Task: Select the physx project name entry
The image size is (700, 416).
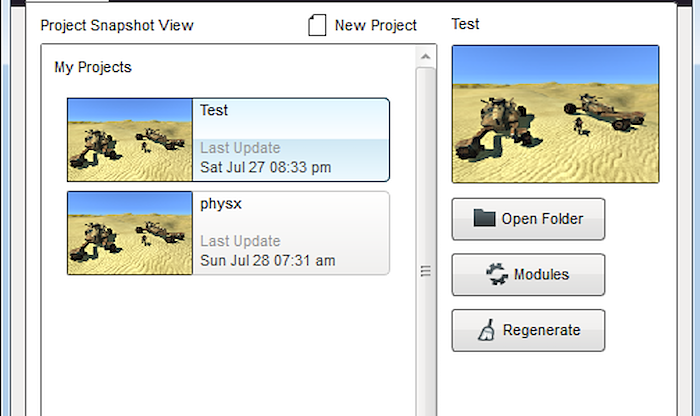Action: pyautogui.click(x=218, y=203)
